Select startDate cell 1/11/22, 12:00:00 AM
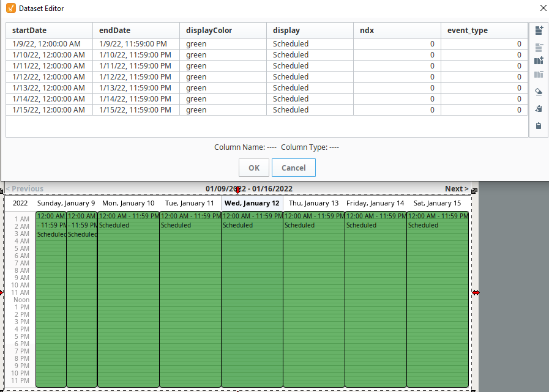Viewport: 549px width, 392px height. pyautogui.click(x=50, y=66)
